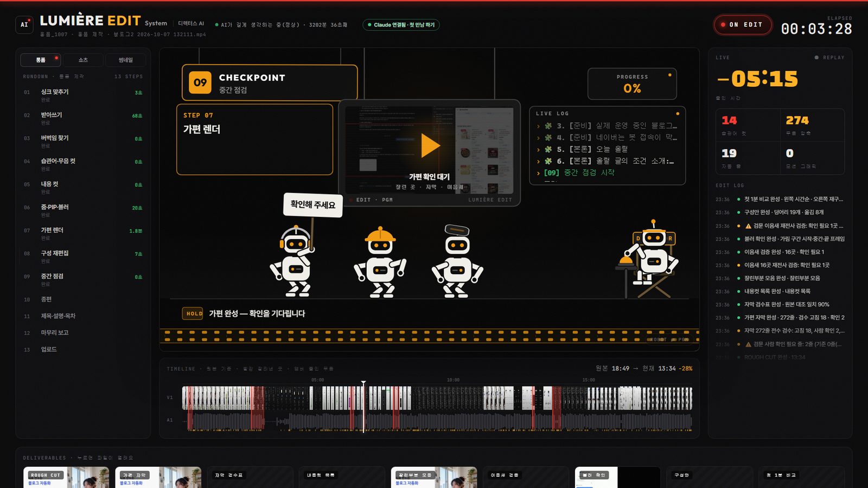Click the Claude 연결됨 connection status pill

401,25
